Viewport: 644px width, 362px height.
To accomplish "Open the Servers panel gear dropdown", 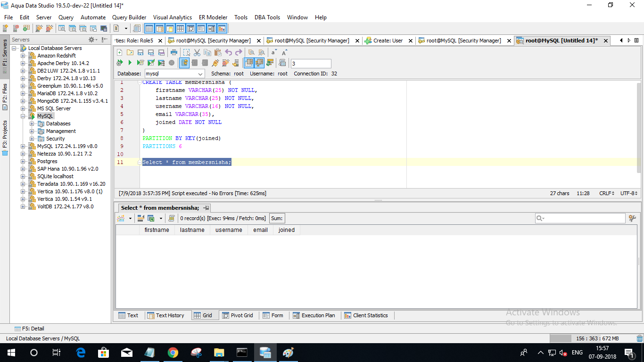I will pos(93,40).
